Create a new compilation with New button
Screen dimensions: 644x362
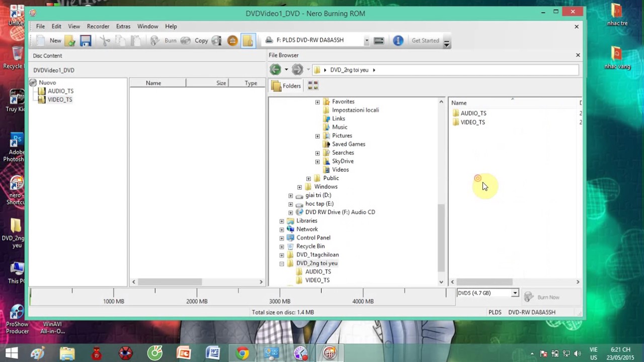point(48,41)
